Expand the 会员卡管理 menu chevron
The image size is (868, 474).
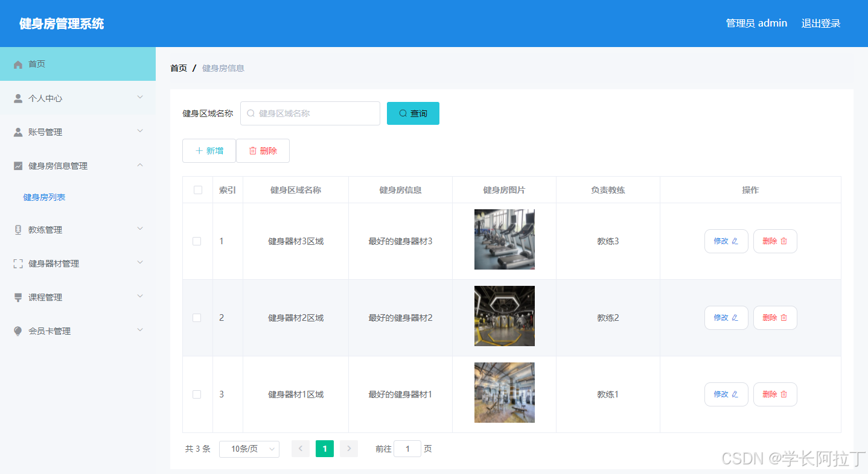coord(139,330)
